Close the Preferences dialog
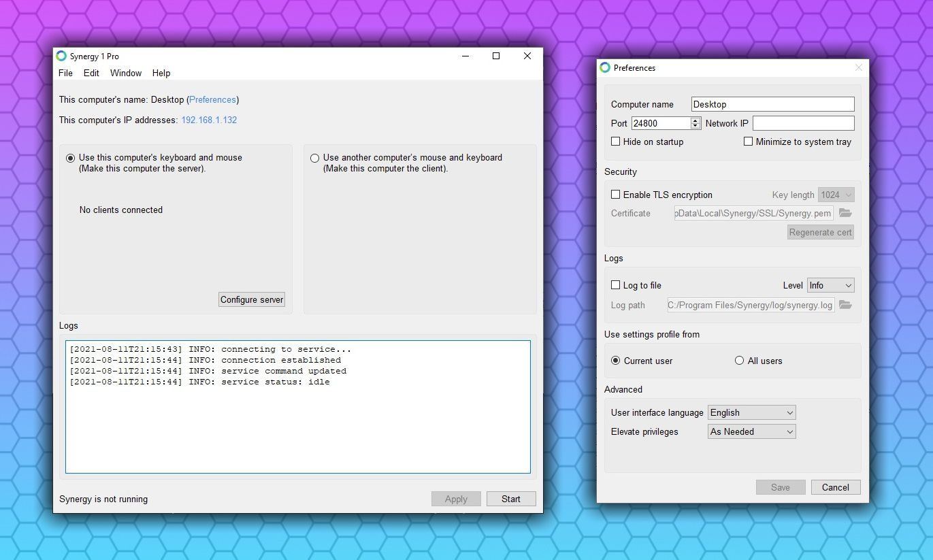 click(859, 68)
